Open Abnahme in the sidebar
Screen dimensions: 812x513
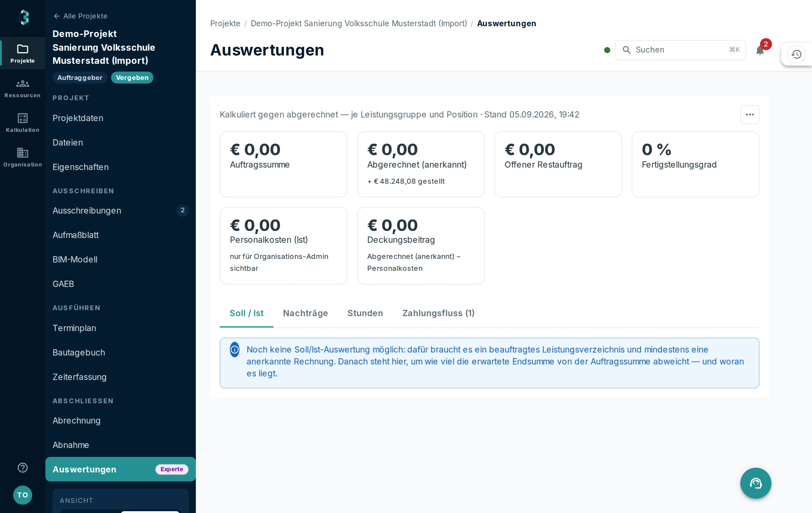click(x=120, y=445)
